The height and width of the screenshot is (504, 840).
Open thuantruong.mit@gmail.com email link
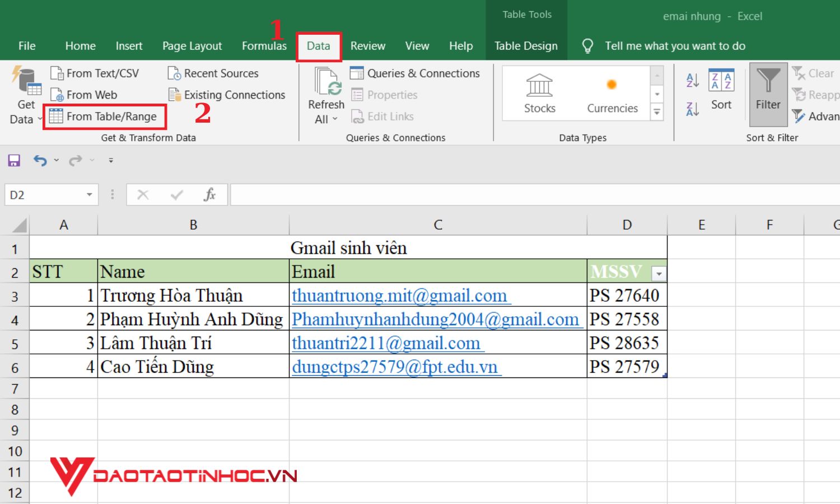click(399, 296)
